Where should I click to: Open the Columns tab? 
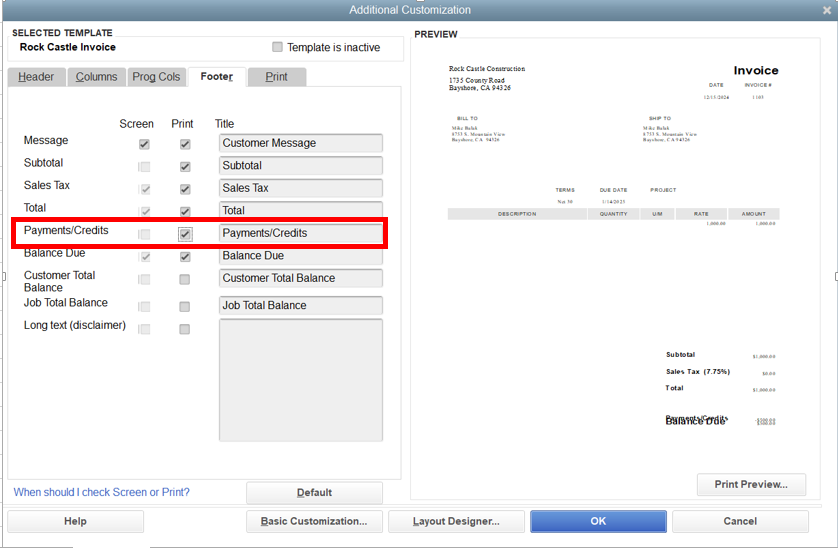[96, 77]
